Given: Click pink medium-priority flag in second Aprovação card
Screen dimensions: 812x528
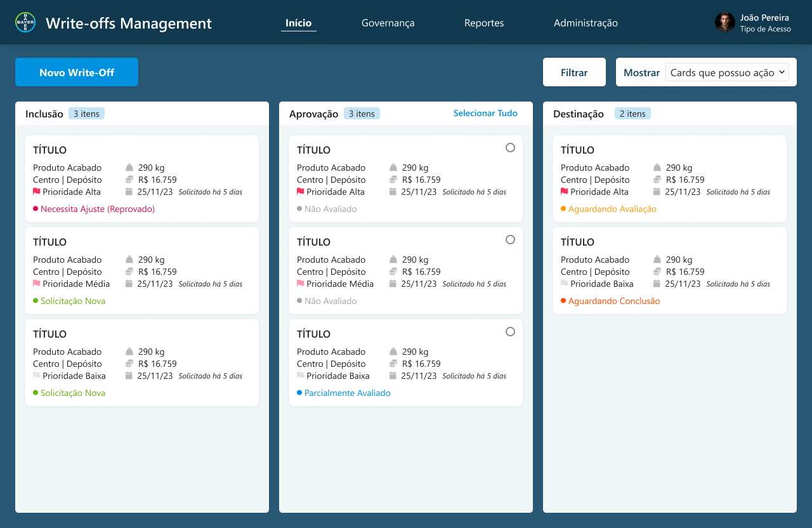Looking at the screenshot, I should click(x=300, y=284).
